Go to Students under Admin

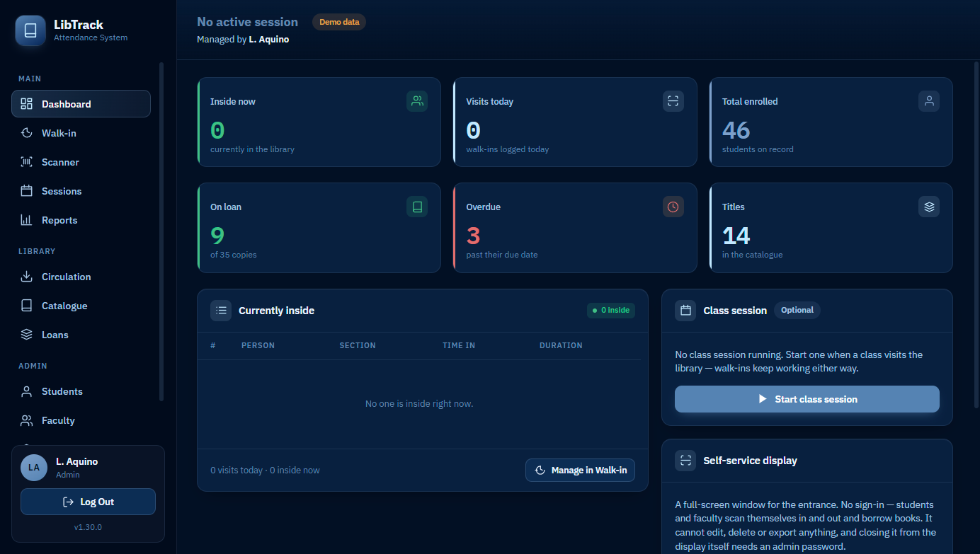[81, 391]
